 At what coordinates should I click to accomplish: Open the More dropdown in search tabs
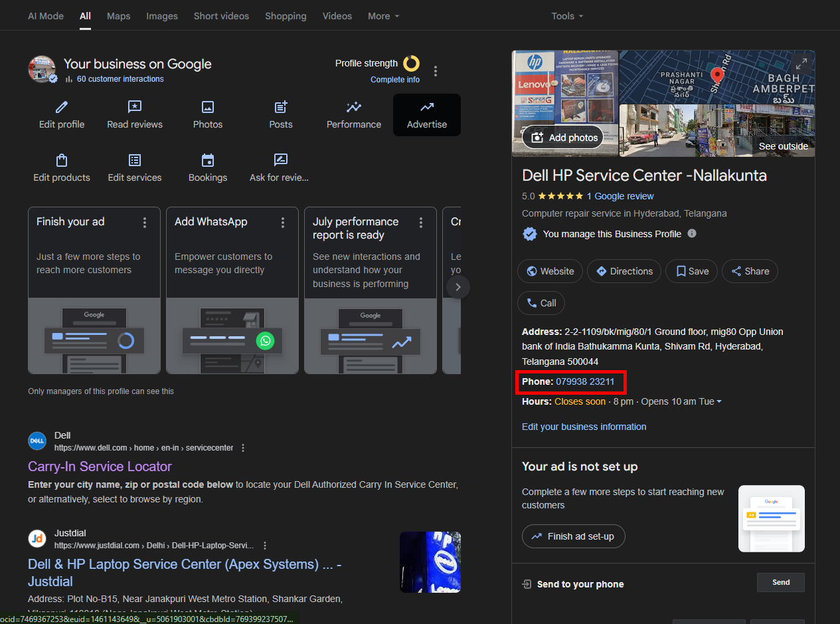383,16
